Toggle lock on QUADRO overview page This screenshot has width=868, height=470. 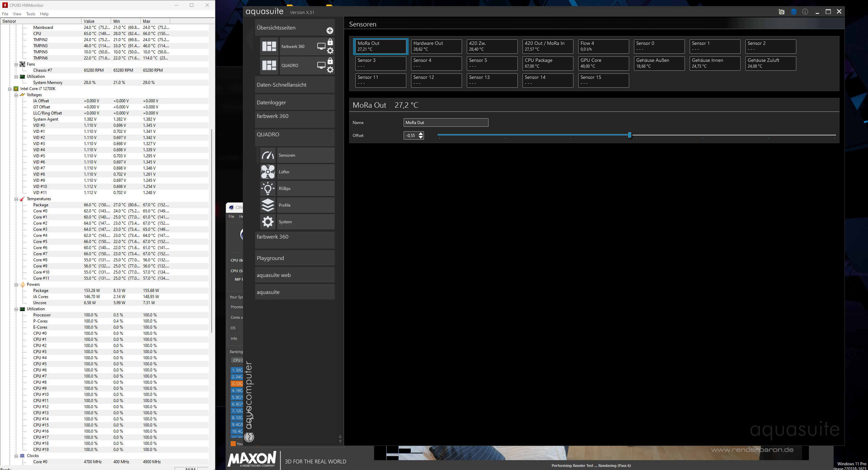click(x=330, y=61)
